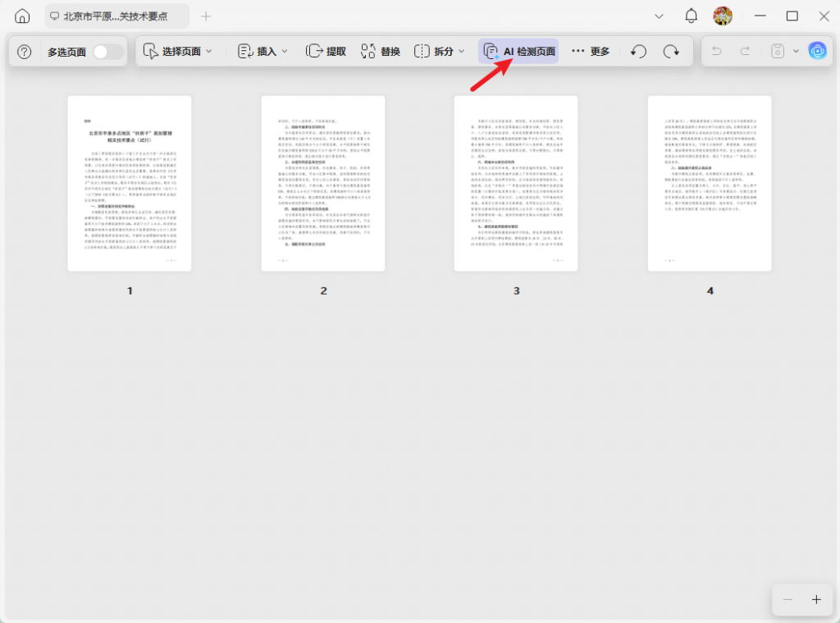Click the 提取 extract button
The image size is (840, 623).
click(326, 52)
